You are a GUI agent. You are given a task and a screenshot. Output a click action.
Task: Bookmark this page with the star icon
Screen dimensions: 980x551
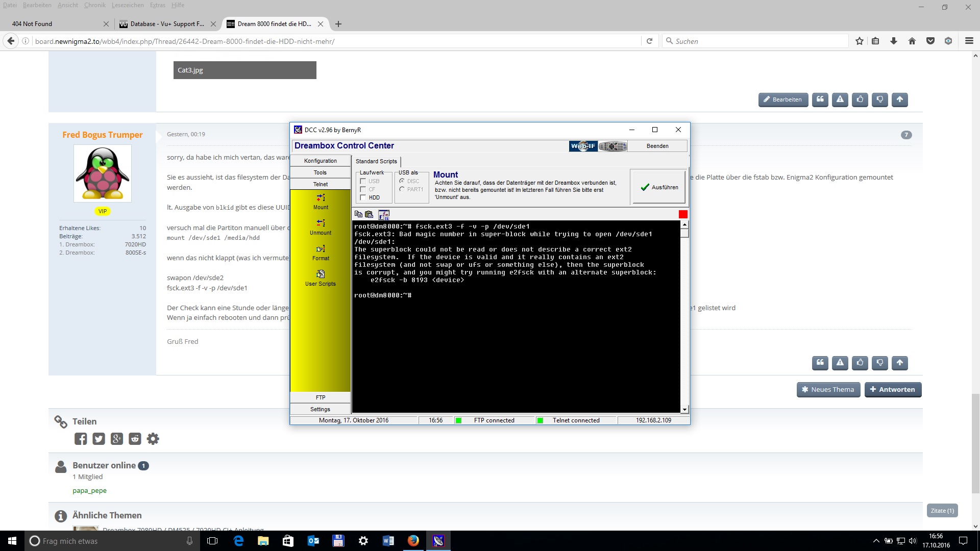coord(860,41)
